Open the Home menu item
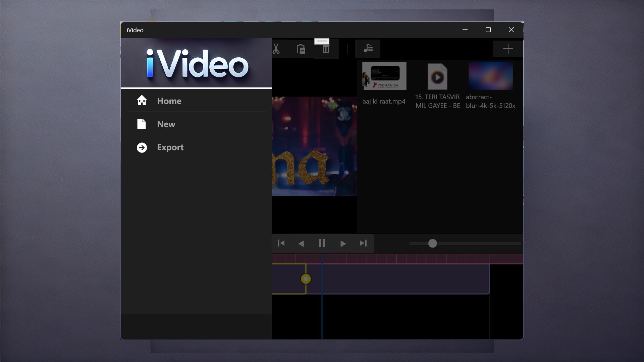The height and width of the screenshot is (362, 644). pyautogui.click(x=169, y=101)
